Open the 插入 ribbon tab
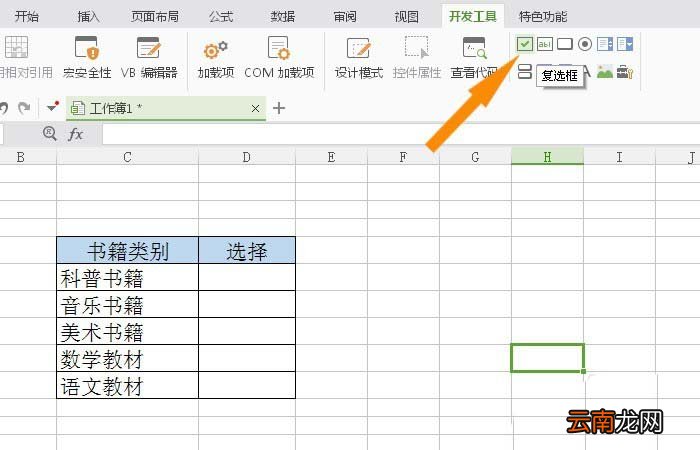Image resolution: width=700 pixels, height=450 pixels. (x=88, y=17)
